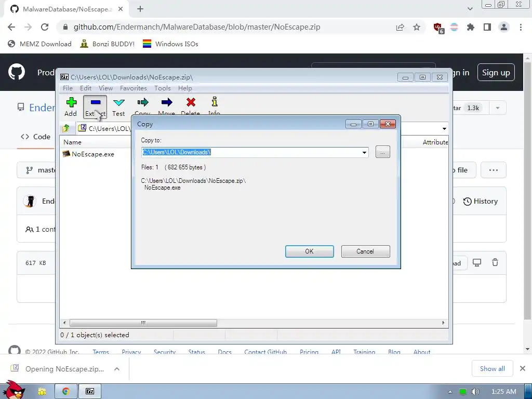
Task: Open the Tools menu in 7-Zip
Action: tap(163, 88)
